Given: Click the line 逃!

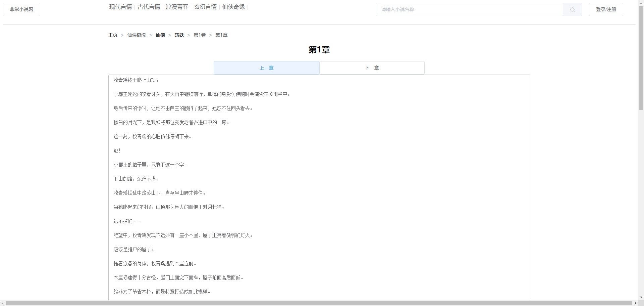Looking at the screenshot, I should (x=117, y=150).
